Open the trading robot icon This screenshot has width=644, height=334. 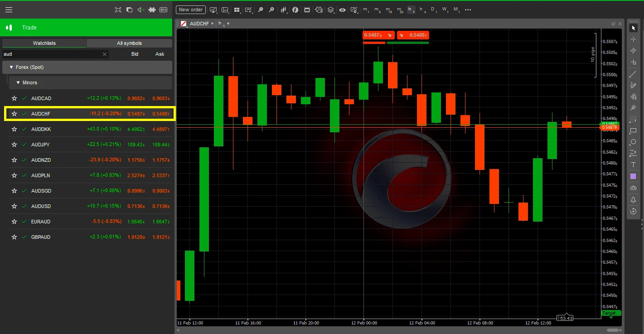click(307, 10)
